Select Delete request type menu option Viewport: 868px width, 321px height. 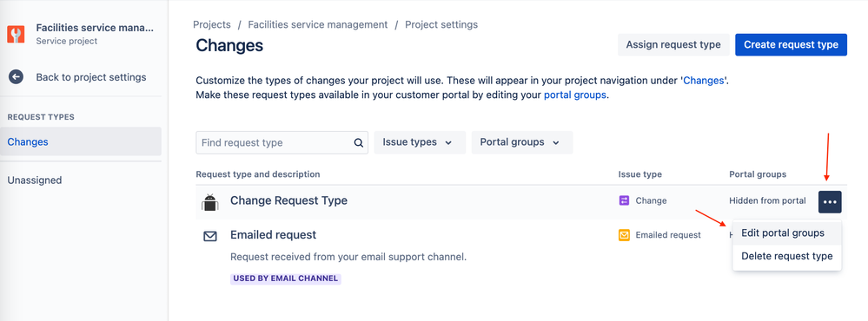point(786,256)
